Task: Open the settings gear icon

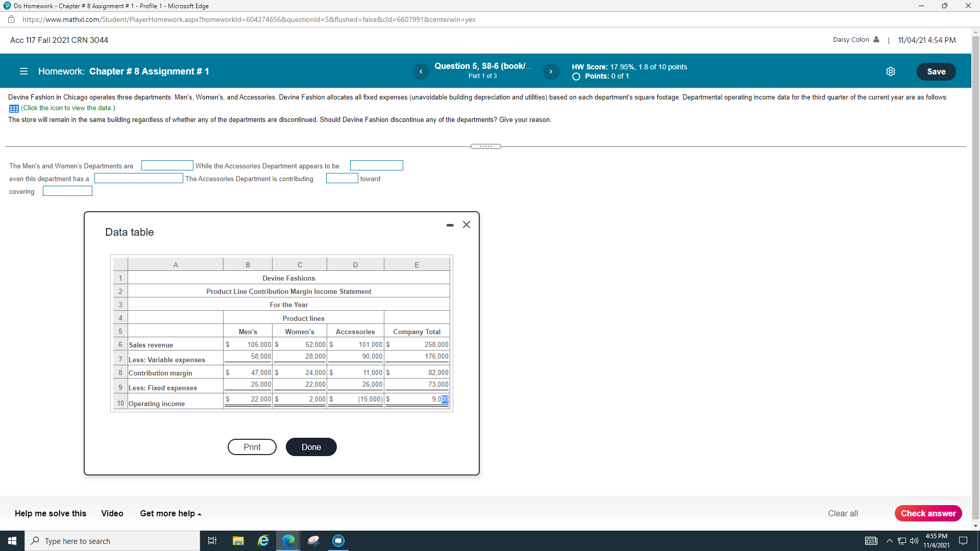Action: tap(890, 71)
